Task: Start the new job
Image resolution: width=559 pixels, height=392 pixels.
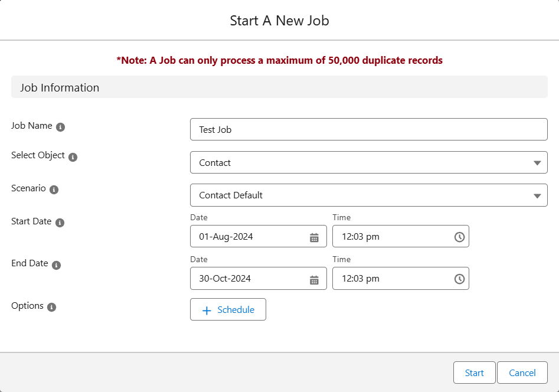Action: click(474, 373)
